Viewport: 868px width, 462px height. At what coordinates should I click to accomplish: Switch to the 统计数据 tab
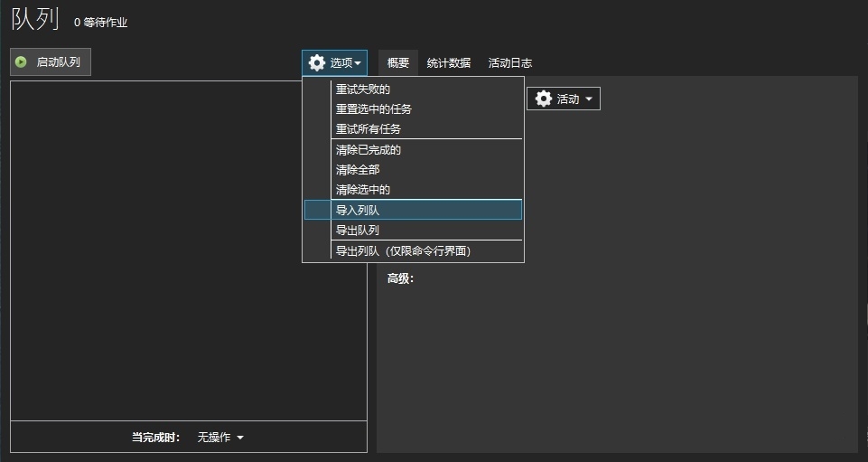click(x=448, y=63)
